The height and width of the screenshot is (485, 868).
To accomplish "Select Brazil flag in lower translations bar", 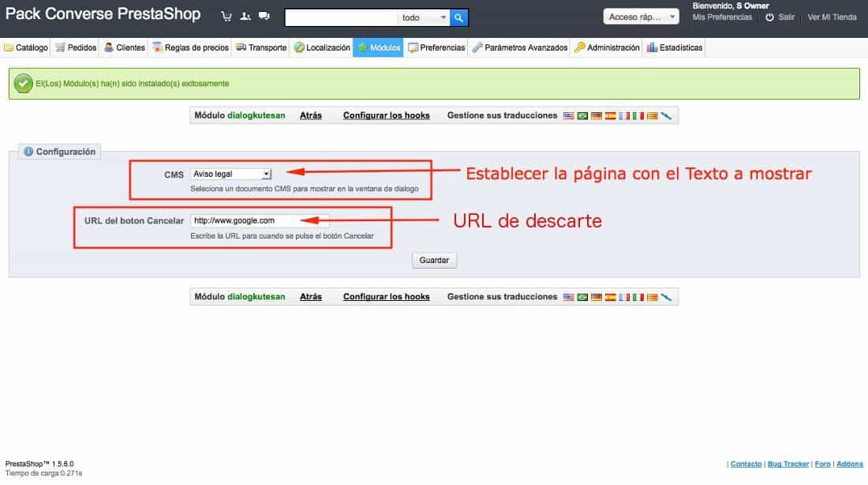I will coord(582,297).
